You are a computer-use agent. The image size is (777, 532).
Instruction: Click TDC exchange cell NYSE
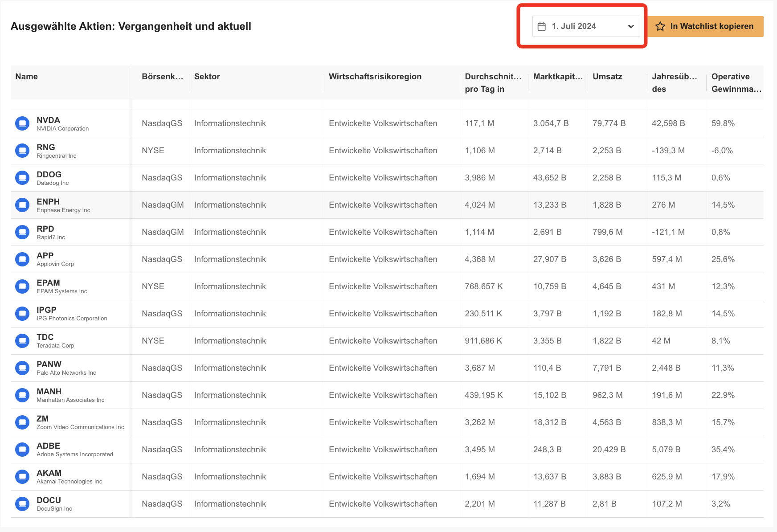pyautogui.click(x=153, y=341)
